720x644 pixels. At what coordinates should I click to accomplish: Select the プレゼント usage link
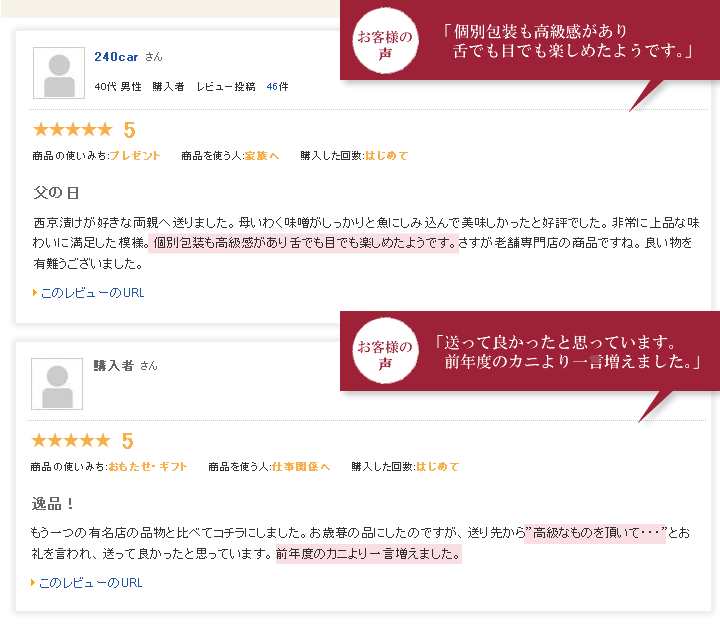point(134,156)
